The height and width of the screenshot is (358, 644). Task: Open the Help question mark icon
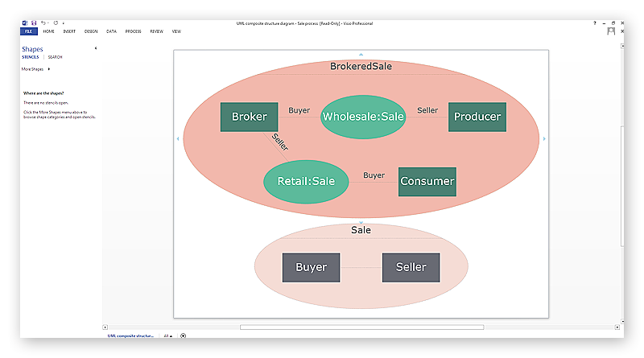click(594, 23)
